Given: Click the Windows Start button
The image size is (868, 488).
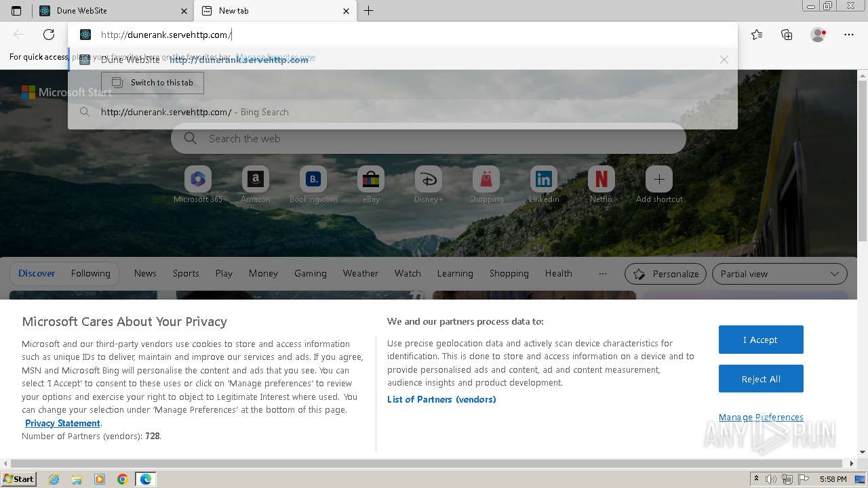Looking at the screenshot, I should (x=18, y=479).
